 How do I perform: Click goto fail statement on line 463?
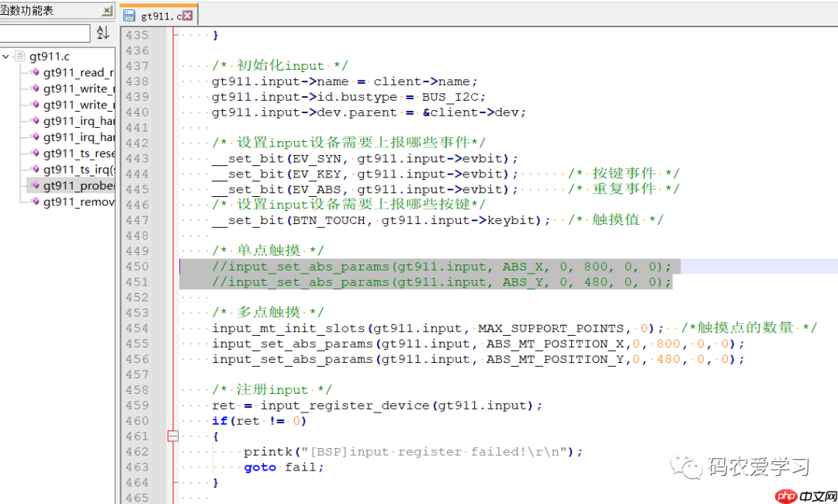[284, 467]
